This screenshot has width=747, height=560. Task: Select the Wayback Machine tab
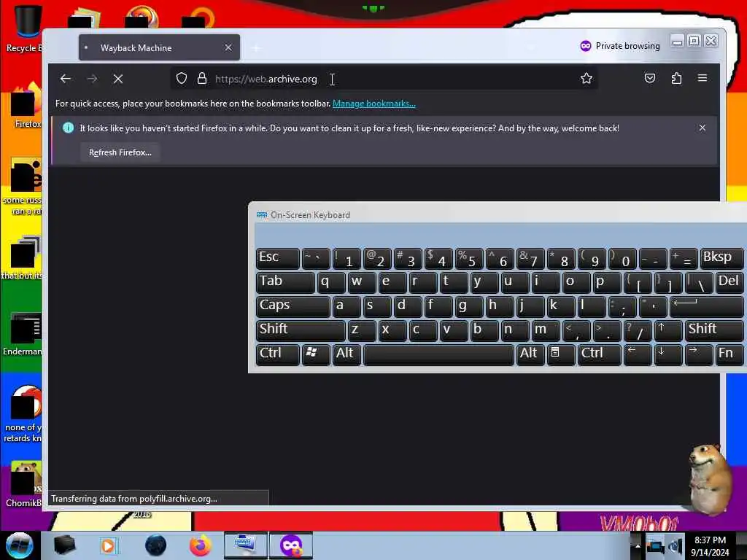tap(159, 47)
